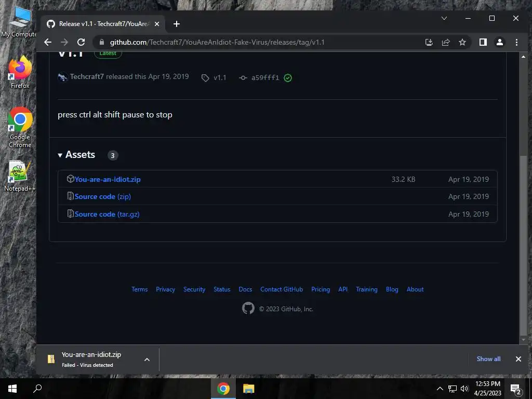
Task: Open the Training footer link
Action: (366, 289)
